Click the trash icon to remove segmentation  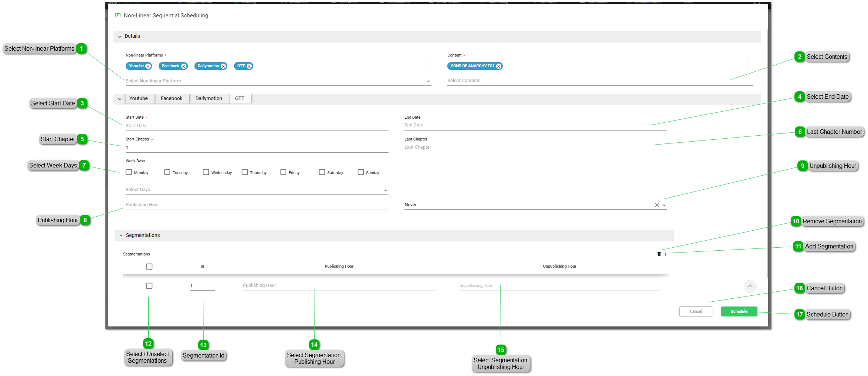(659, 254)
